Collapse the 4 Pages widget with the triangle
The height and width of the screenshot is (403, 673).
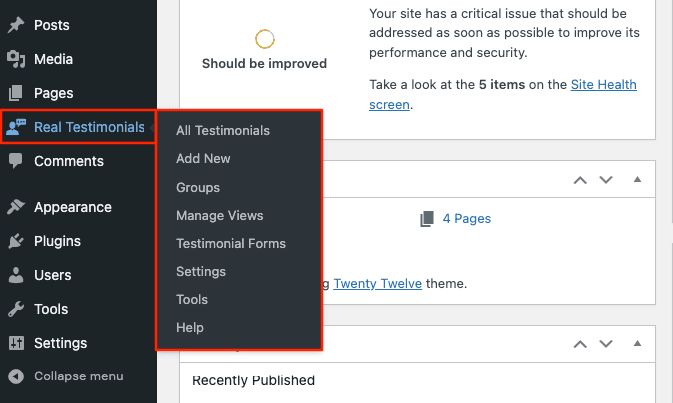637,179
